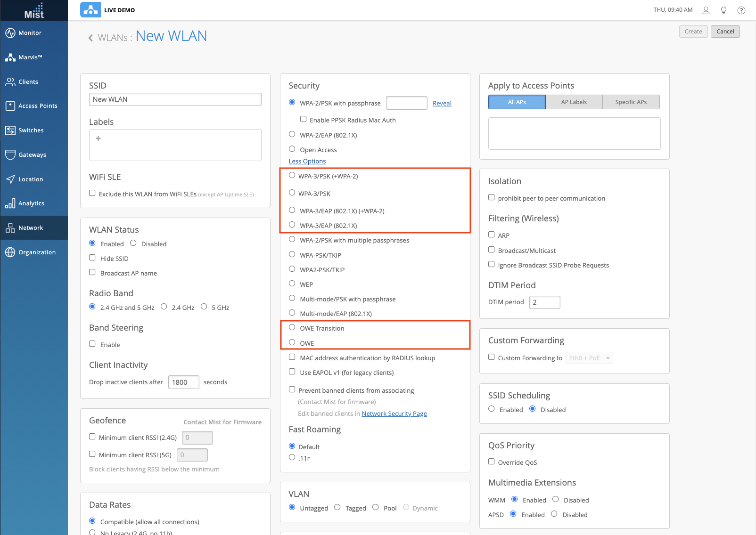Open the Custom Forwarding Eth0 + PoE dropdown

coord(589,358)
